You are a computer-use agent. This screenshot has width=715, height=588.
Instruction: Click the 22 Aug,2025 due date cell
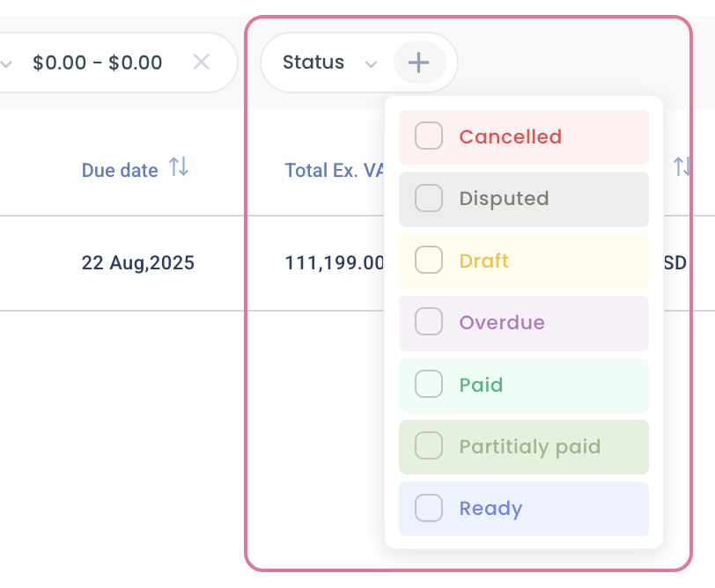(138, 262)
